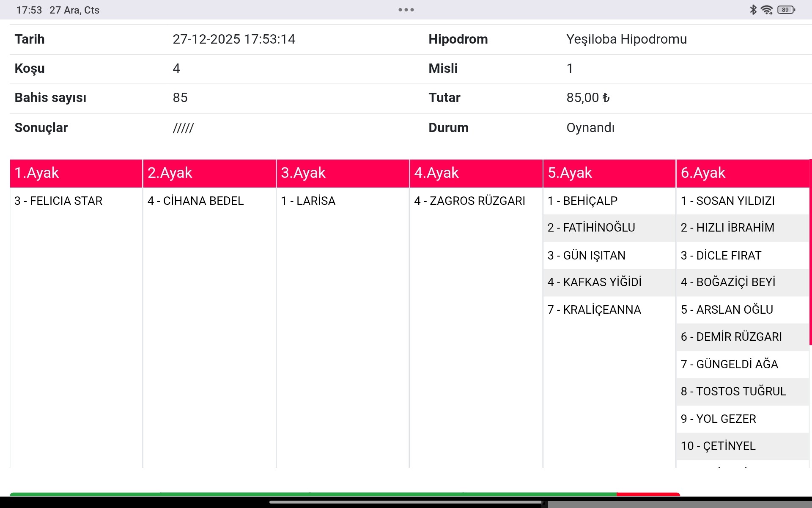Viewport: 812px width, 508px height.
Task: Click horse 4 - CİHANA BEDEL
Action: coord(196,201)
